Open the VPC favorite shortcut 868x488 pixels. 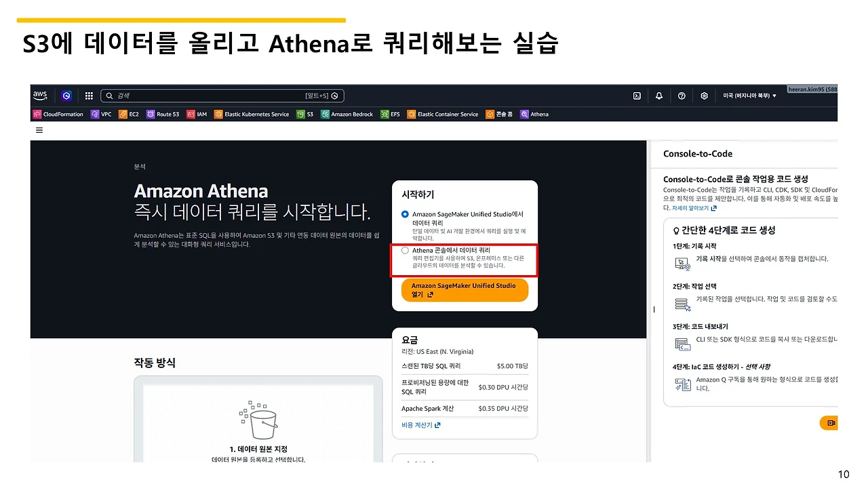pos(101,115)
